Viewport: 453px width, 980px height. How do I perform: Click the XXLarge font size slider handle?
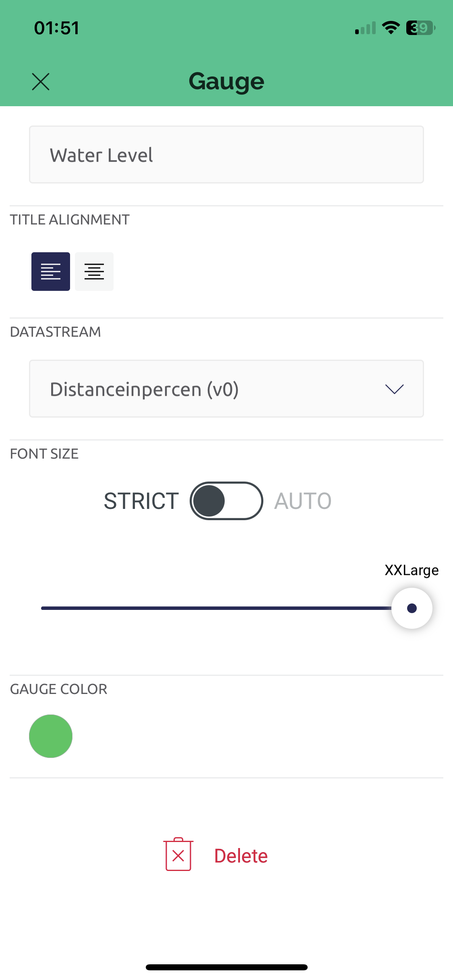pos(412,608)
